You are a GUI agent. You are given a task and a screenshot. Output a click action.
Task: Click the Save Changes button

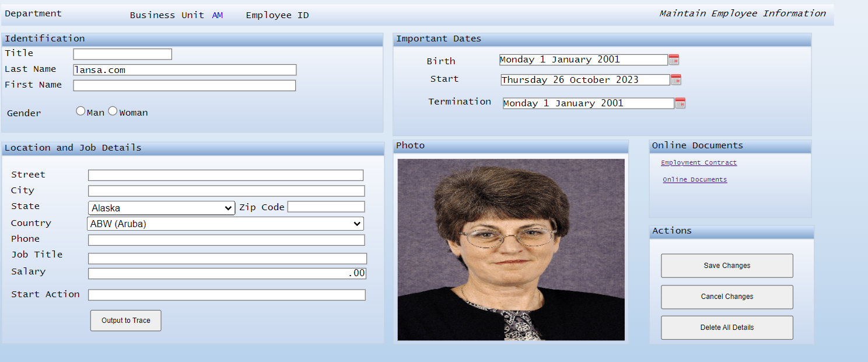click(x=727, y=266)
